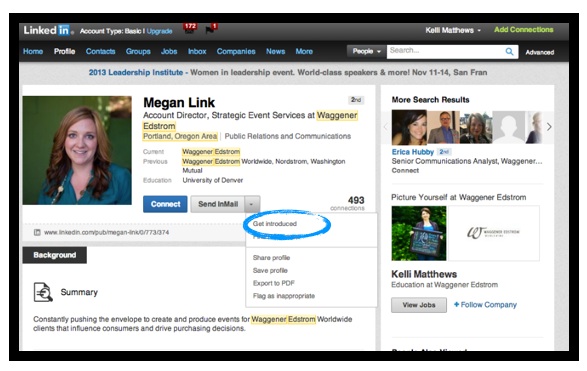Open the News menu
Image resolution: width=587 pixels, height=371 pixels.
tap(276, 51)
